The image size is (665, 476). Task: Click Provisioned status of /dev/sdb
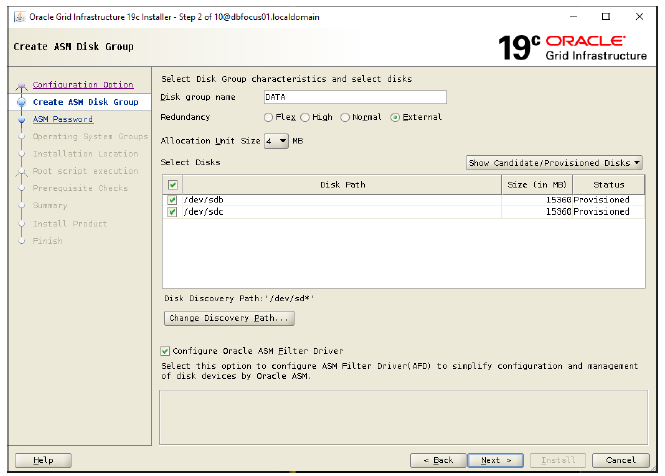601,200
